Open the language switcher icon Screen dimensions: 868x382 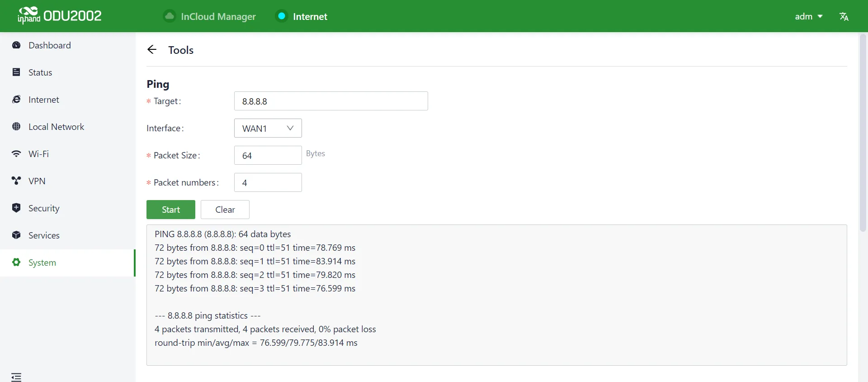tap(844, 17)
